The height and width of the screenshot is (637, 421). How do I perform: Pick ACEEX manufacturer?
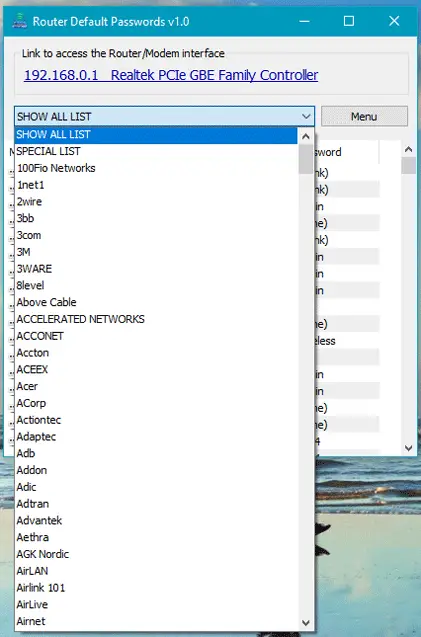(x=156, y=369)
